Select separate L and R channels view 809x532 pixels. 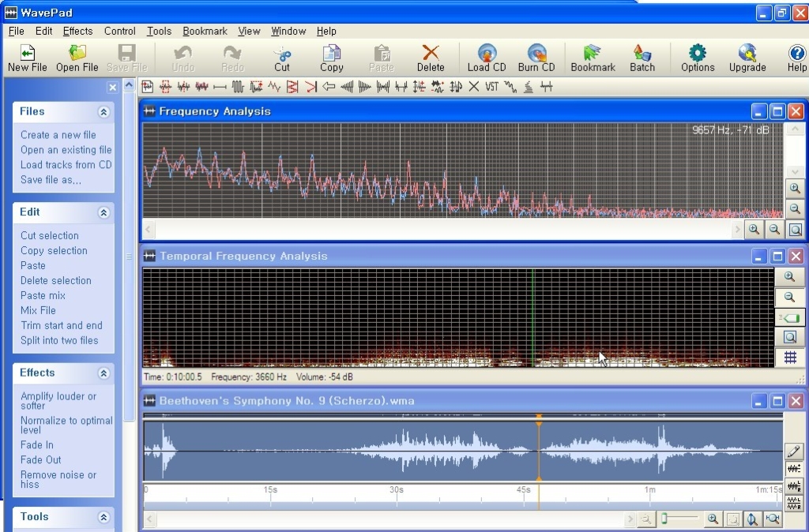793,503
